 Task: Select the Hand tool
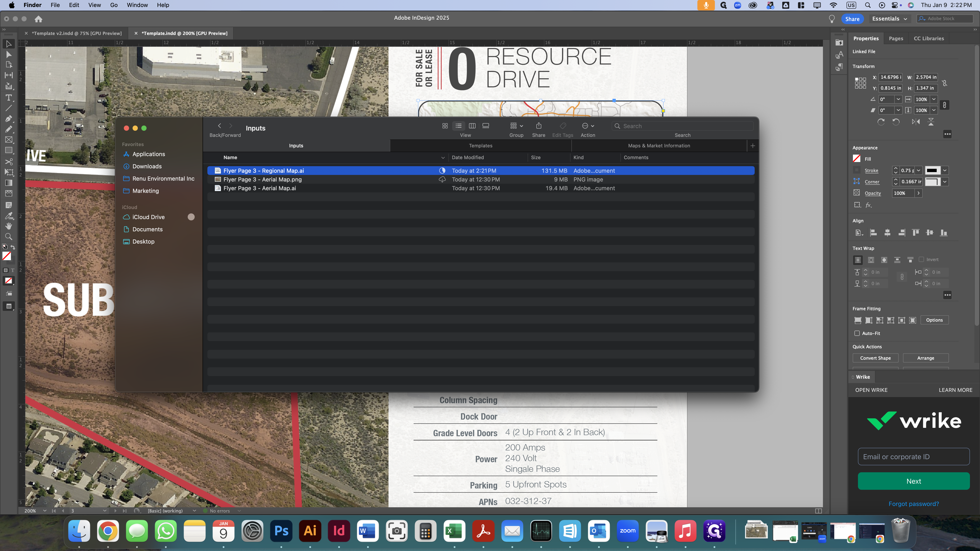9,226
